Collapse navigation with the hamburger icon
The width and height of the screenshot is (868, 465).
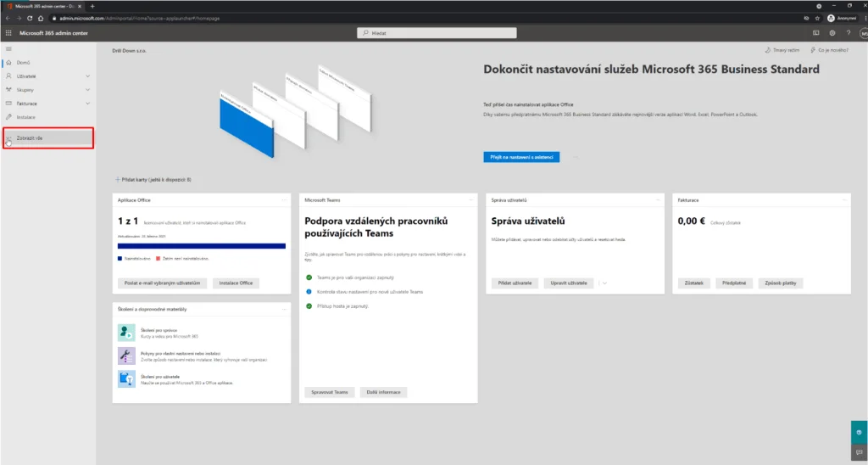coord(8,48)
